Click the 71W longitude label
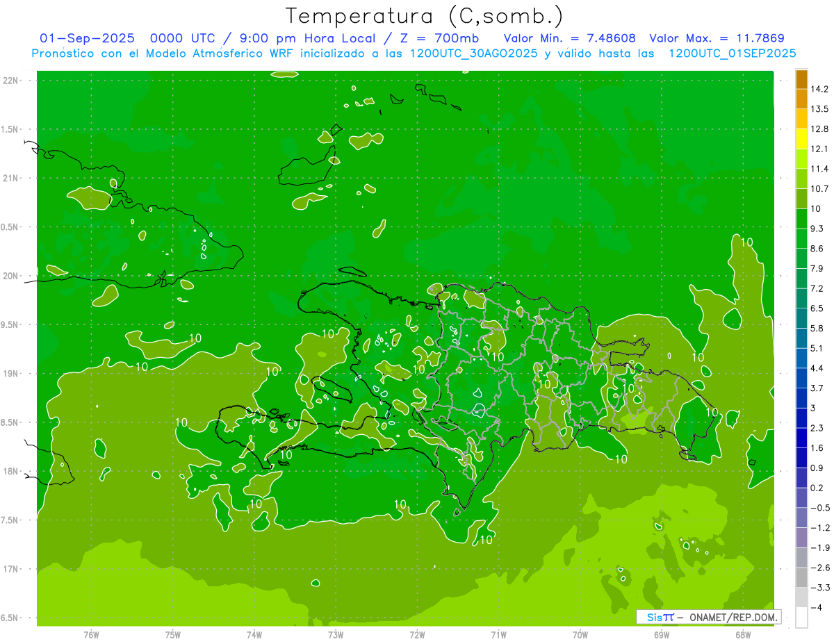Screen dimensions: 834x644 pos(498,634)
